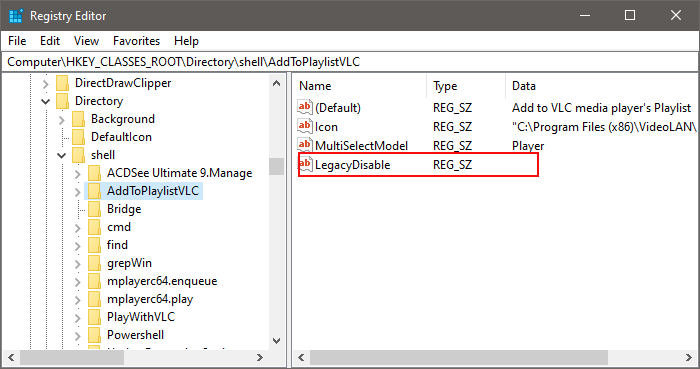Select the cmd folder icon

click(95, 227)
